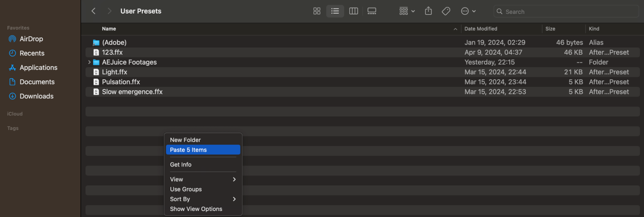Open AirDrop in the sidebar

pyautogui.click(x=31, y=39)
